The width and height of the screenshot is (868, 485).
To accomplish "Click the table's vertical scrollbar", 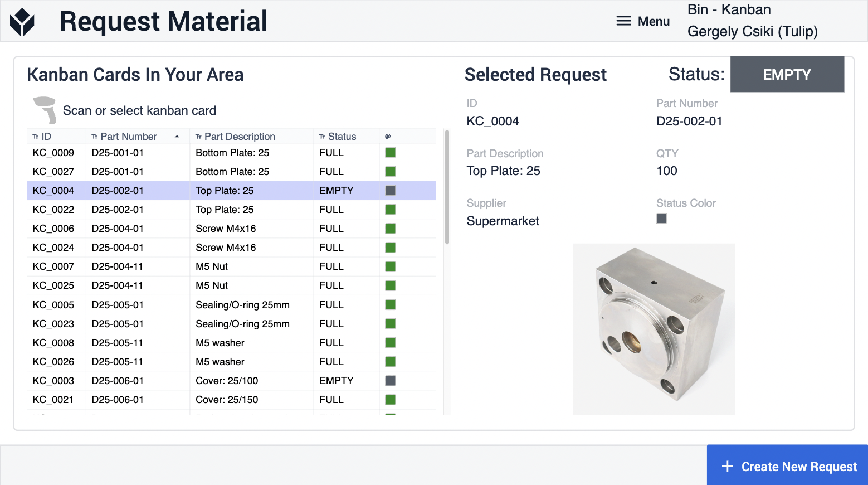I will point(447,187).
